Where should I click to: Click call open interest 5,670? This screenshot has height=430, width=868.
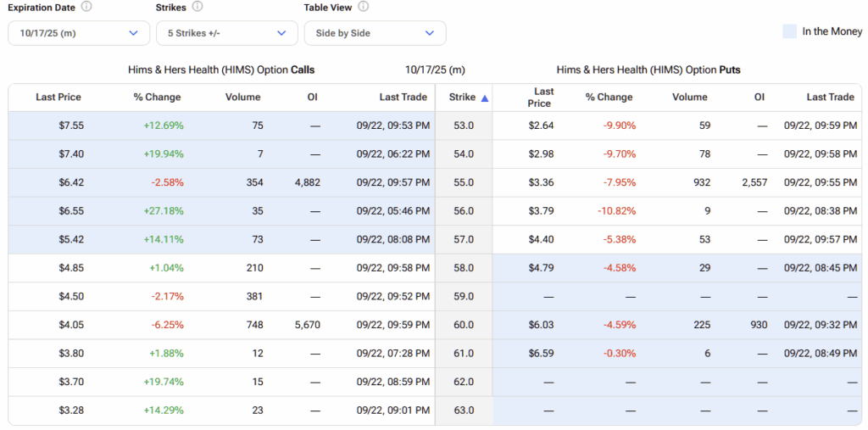tap(308, 326)
